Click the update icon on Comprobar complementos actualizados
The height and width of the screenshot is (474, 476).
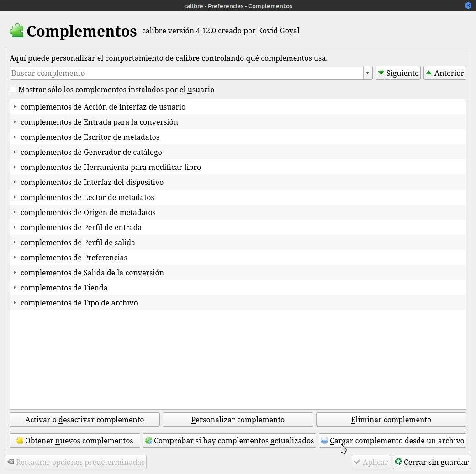click(x=148, y=440)
